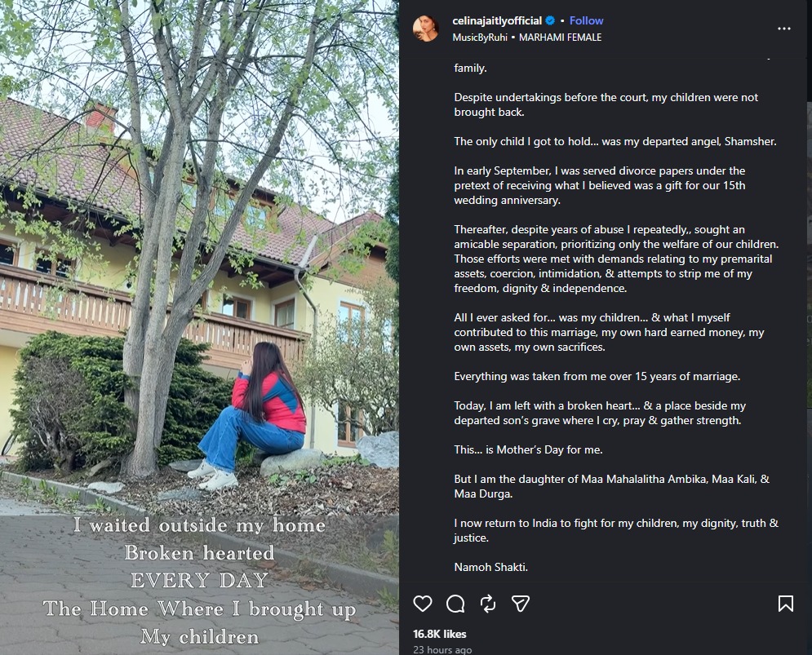The height and width of the screenshot is (655, 812).
Task: Click the reel video to pause playback
Action: point(199,327)
